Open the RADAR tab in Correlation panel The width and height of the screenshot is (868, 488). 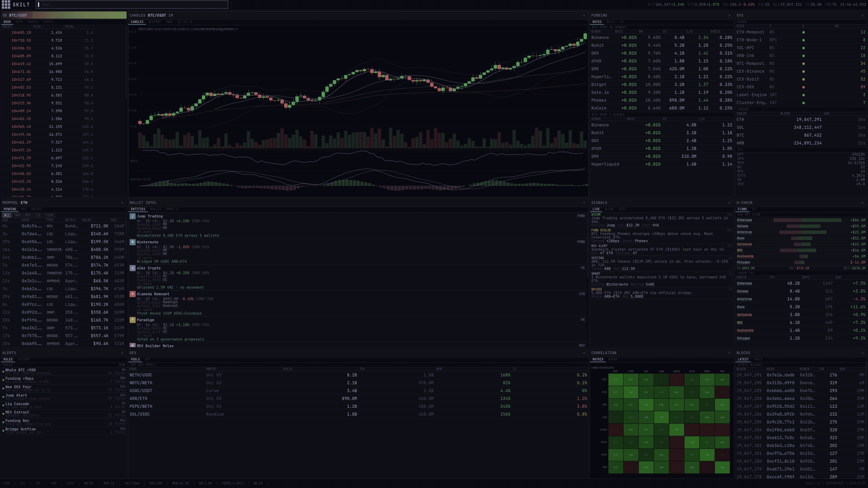(x=613, y=359)
